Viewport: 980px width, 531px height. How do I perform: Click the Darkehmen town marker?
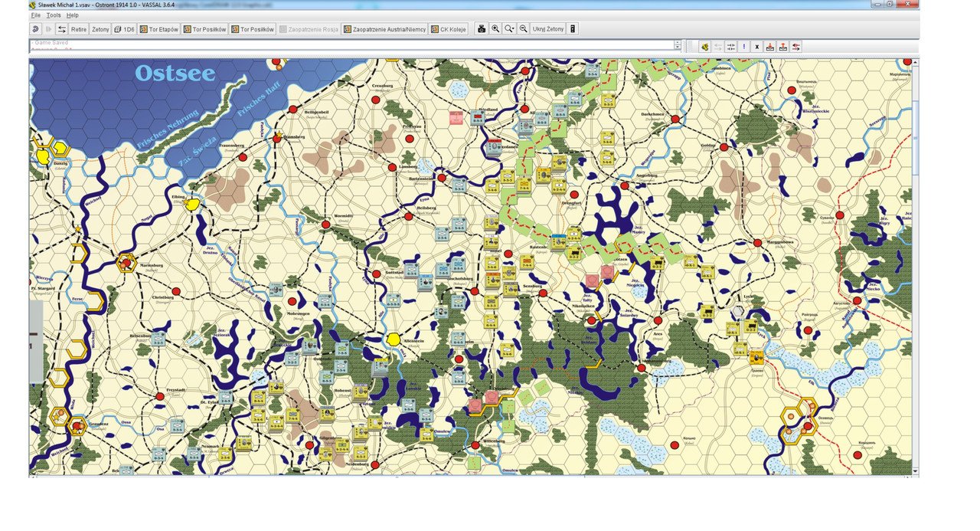[675, 120]
